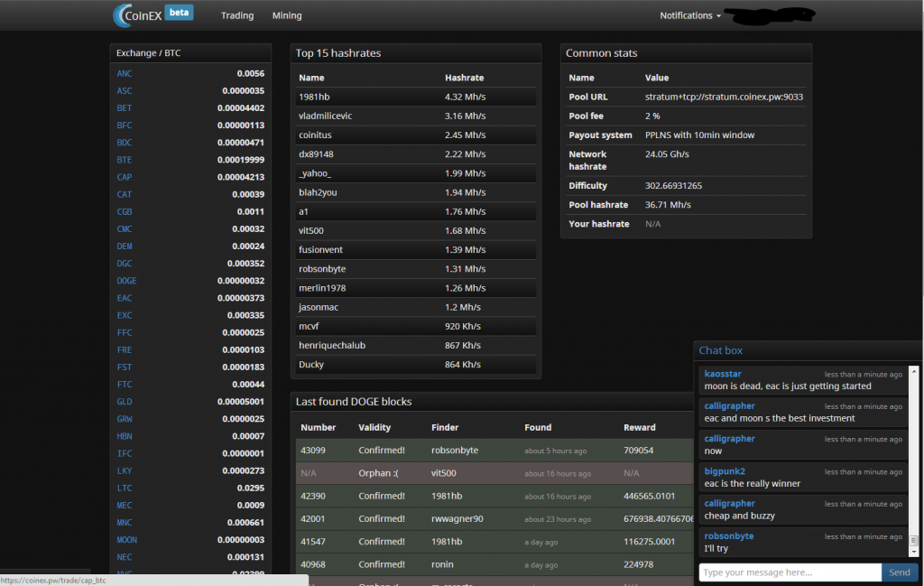Open the EAC exchange link
Image resolution: width=924 pixels, height=586 pixels.
[x=125, y=298]
